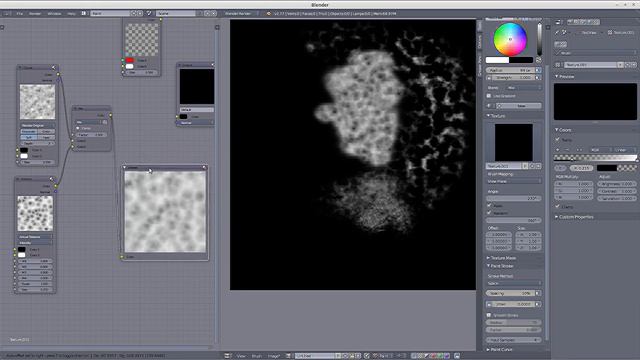This screenshot has width=640, height=360.
Task: Adjust the Saturation value field
Action: click(x=617, y=198)
